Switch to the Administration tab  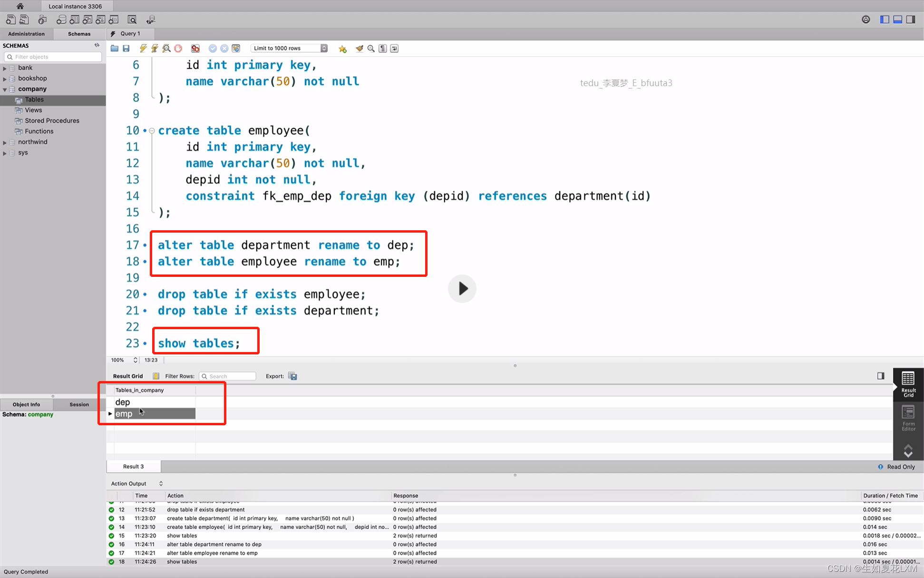coord(26,34)
